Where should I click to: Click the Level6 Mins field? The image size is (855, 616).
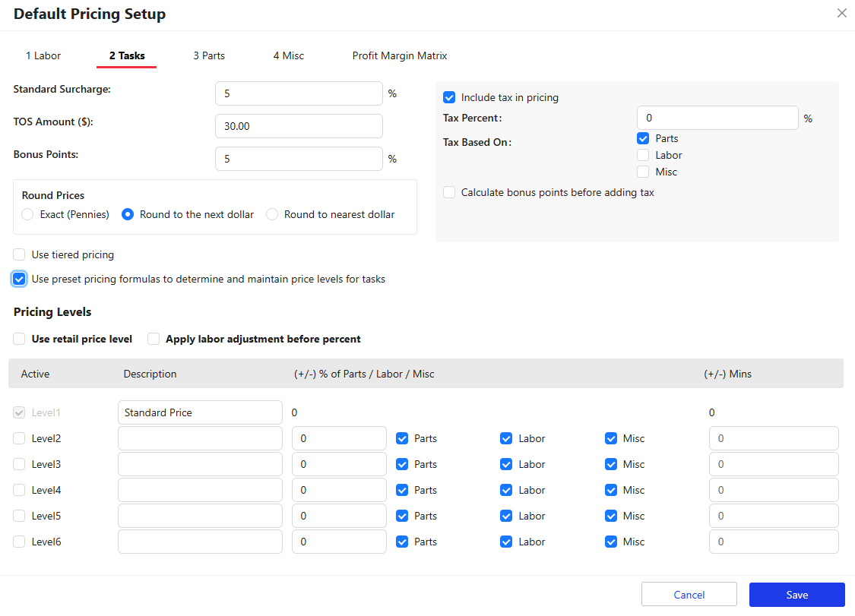point(774,542)
